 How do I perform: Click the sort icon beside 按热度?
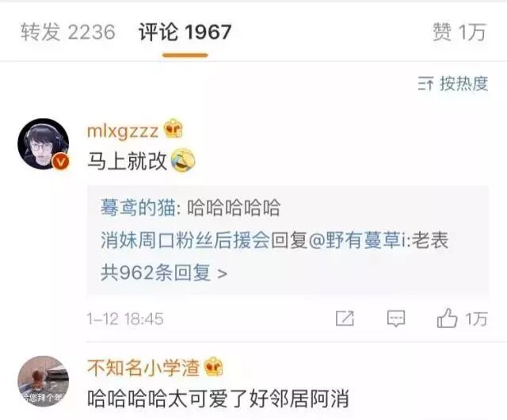pos(425,84)
